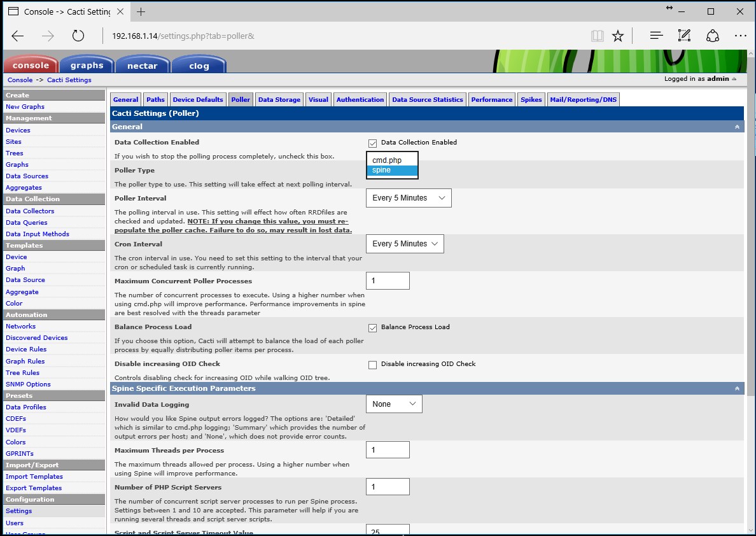Screen dimensions: 756x536
Task: Collapse Spine Specific Execution Parameters section
Action: pyautogui.click(x=737, y=388)
